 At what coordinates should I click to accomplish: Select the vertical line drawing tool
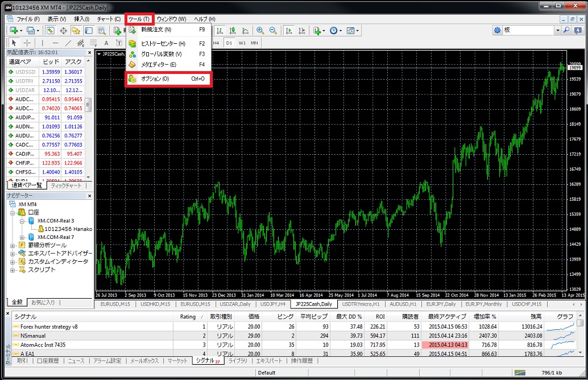coord(43,43)
